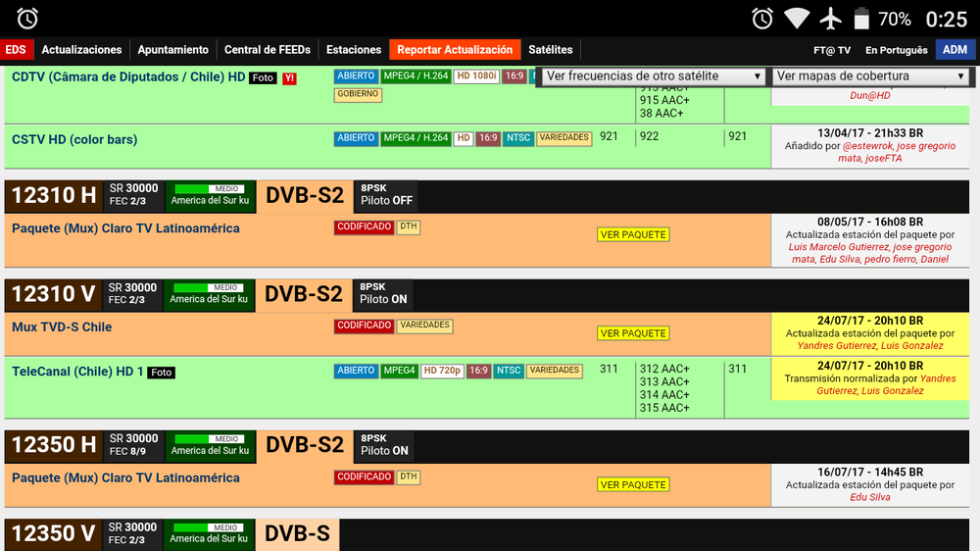Click the Foto badge next to TeleCanal
The image size is (980, 551).
point(162,373)
